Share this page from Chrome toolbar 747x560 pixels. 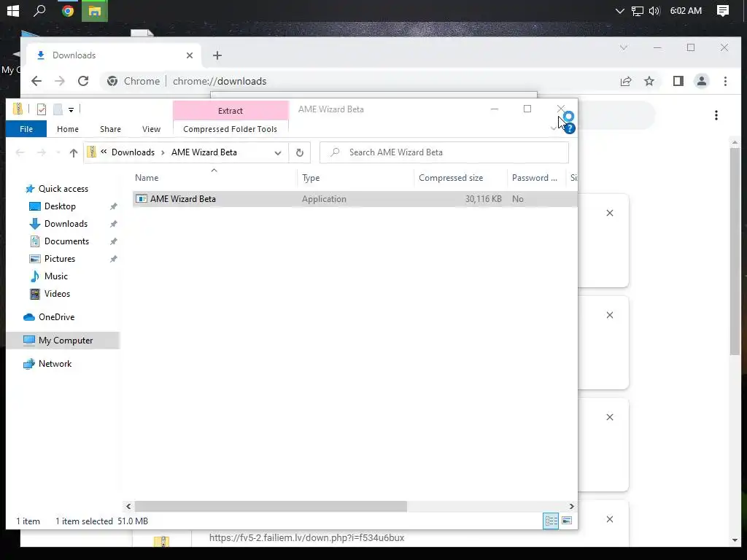626,82
